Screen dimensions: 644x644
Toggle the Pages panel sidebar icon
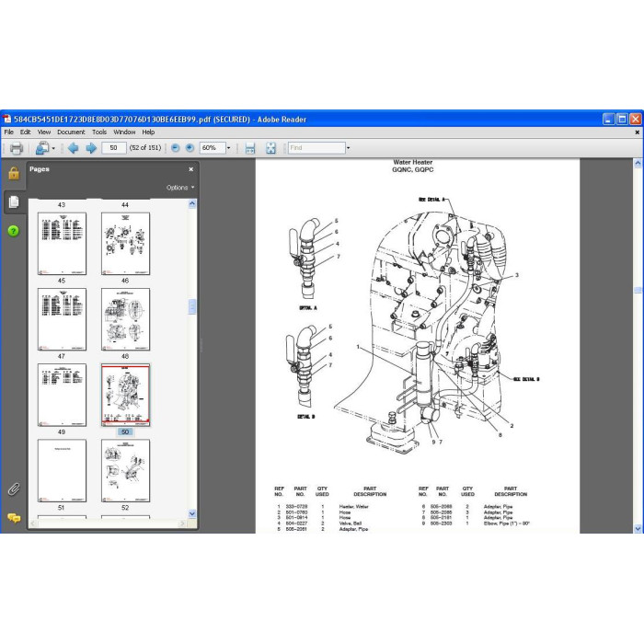coord(14,202)
